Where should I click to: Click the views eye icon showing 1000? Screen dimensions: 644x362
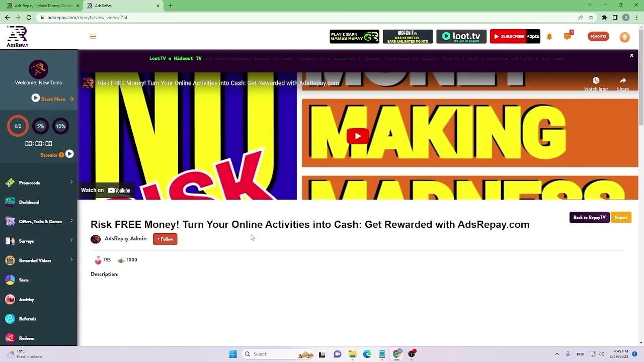121,260
